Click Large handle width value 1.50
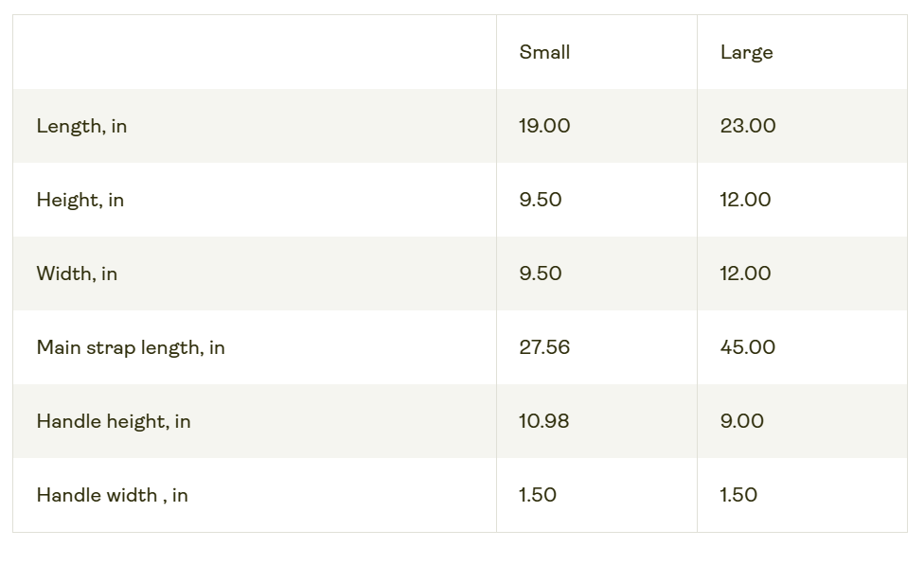924x565 pixels. click(738, 495)
